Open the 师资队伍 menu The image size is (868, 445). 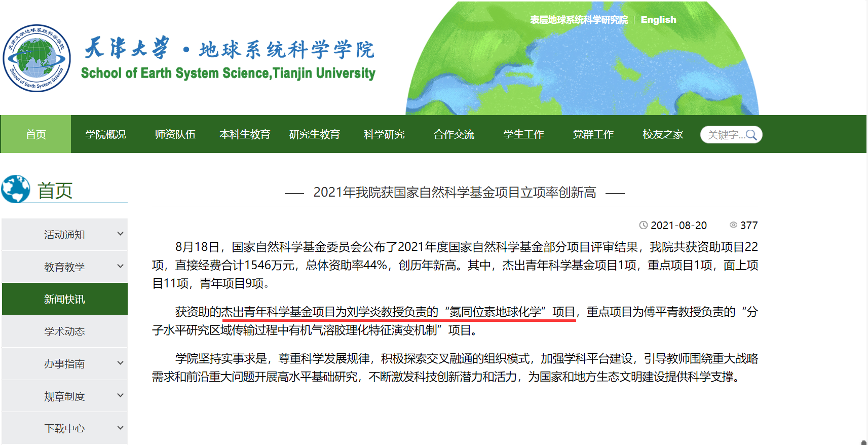click(x=175, y=134)
